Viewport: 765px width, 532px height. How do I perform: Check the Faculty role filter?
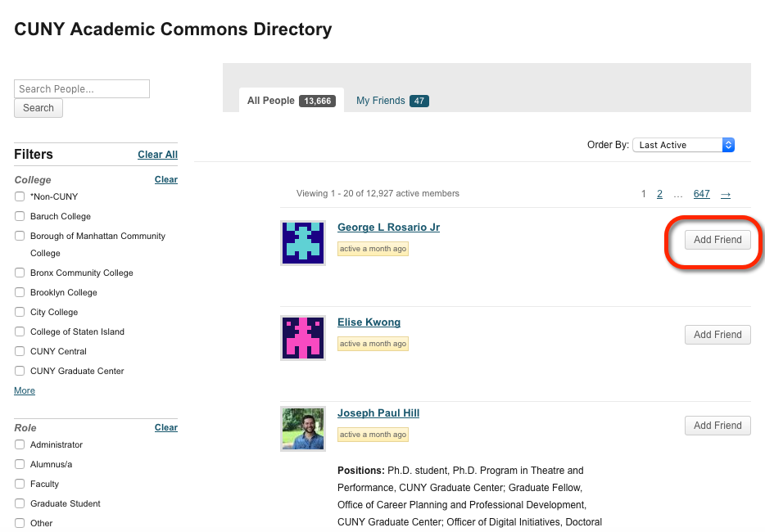(20, 484)
